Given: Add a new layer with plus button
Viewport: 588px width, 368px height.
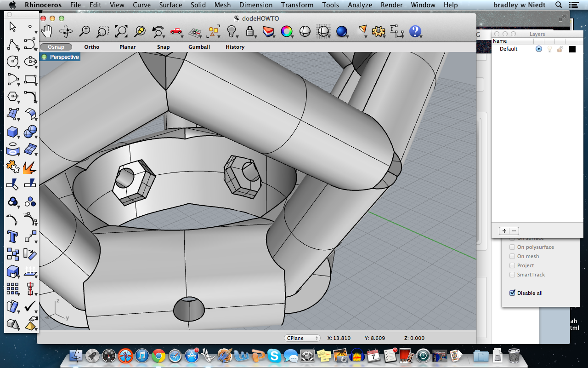Looking at the screenshot, I should [504, 231].
